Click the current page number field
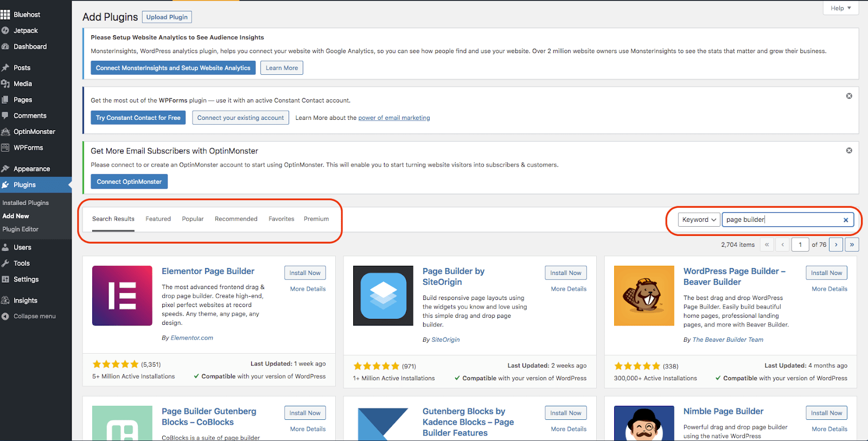The height and width of the screenshot is (441, 868). click(800, 245)
